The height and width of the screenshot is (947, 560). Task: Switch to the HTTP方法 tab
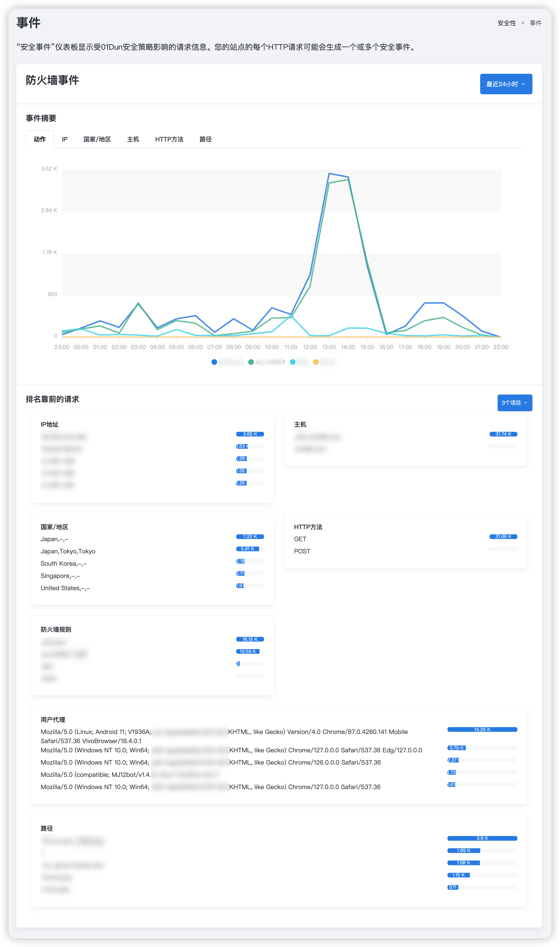pyautogui.click(x=169, y=139)
